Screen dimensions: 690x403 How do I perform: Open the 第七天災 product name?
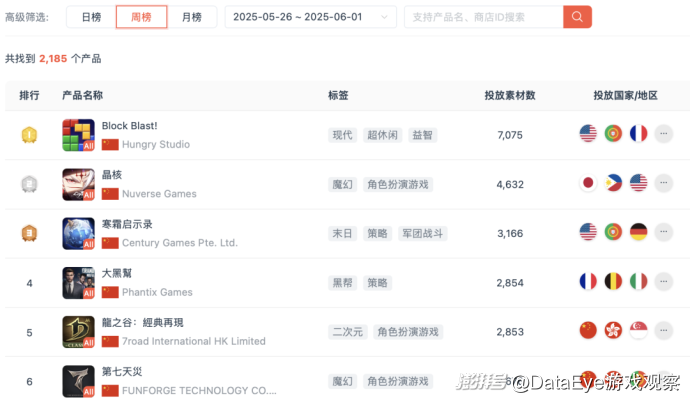[122, 372]
